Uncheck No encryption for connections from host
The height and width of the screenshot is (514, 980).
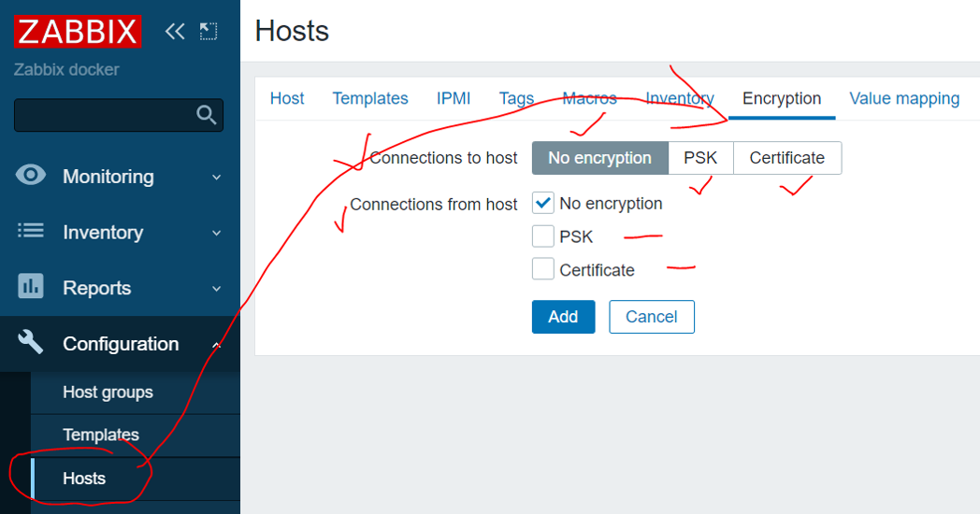pyautogui.click(x=542, y=203)
